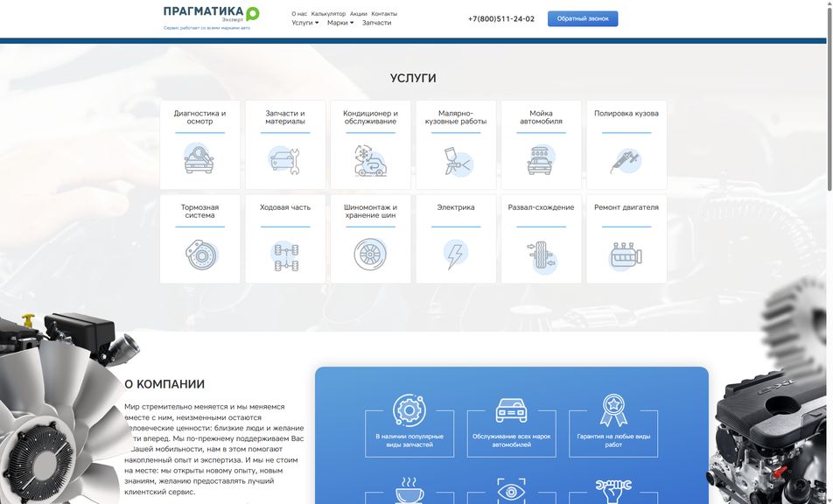Expand the Услуги dropdown menu
This screenshot has height=504, width=833.
click(304, 23)
